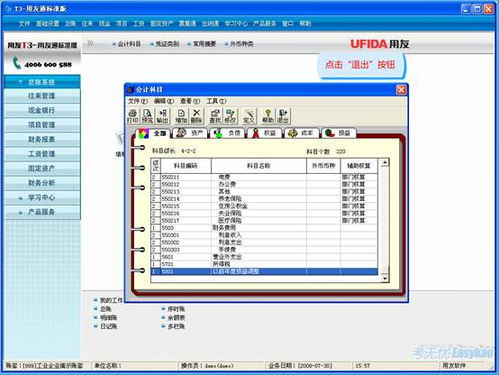The height and width of the screenshot is (375, 499).
Task: Open the 工具 menu in 会计科目 window
Action: 216,101
